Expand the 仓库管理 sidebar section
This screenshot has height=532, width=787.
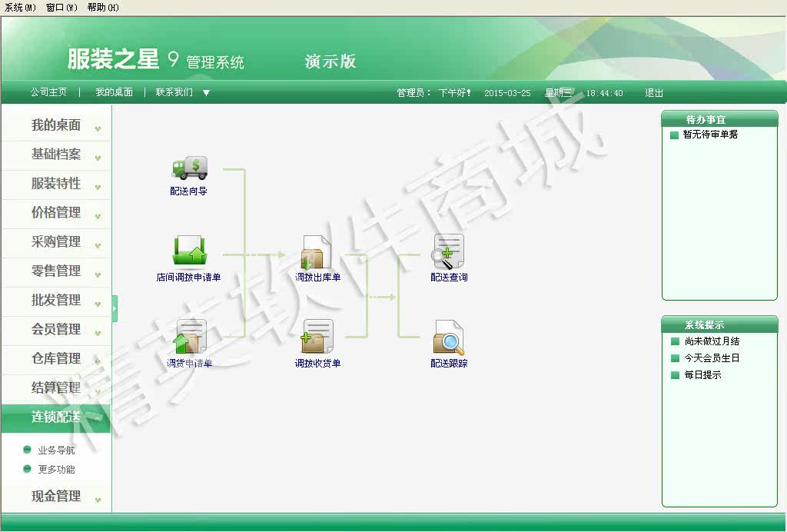tap(55, 358)
